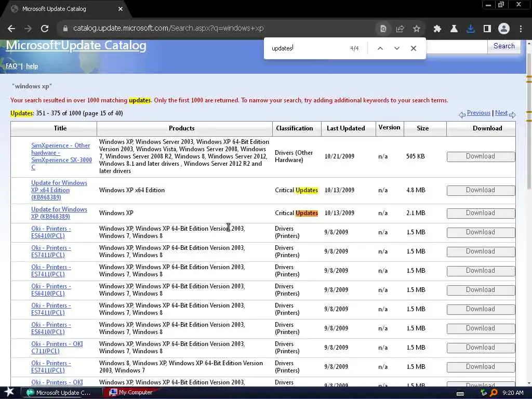Image resolution: width=532 pixels, height=399 pixels.
Task: Open SimXperience SX-3000 C update link
Action: tap(61, 156)
